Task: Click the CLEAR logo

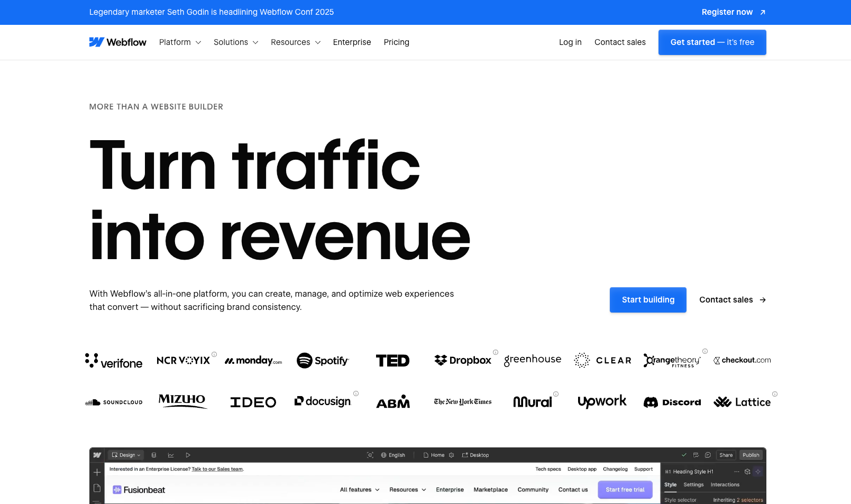Action: click(602, 360)
